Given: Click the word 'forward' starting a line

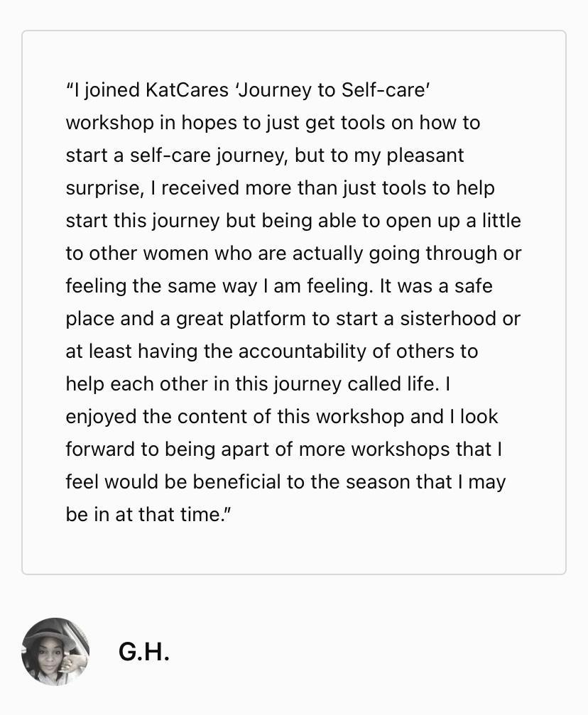Looking at the screenshot, I should click(x=99, y=449).
